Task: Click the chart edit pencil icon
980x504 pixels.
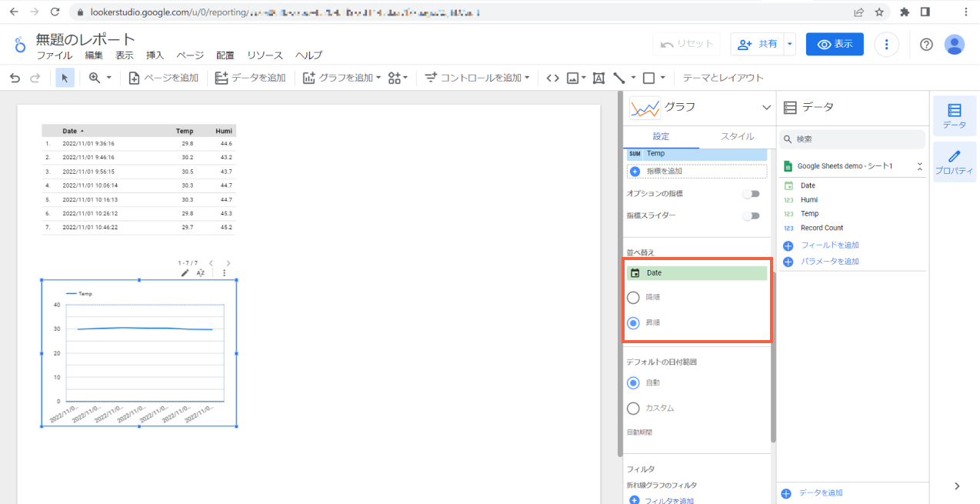Action: pos(185,272)
